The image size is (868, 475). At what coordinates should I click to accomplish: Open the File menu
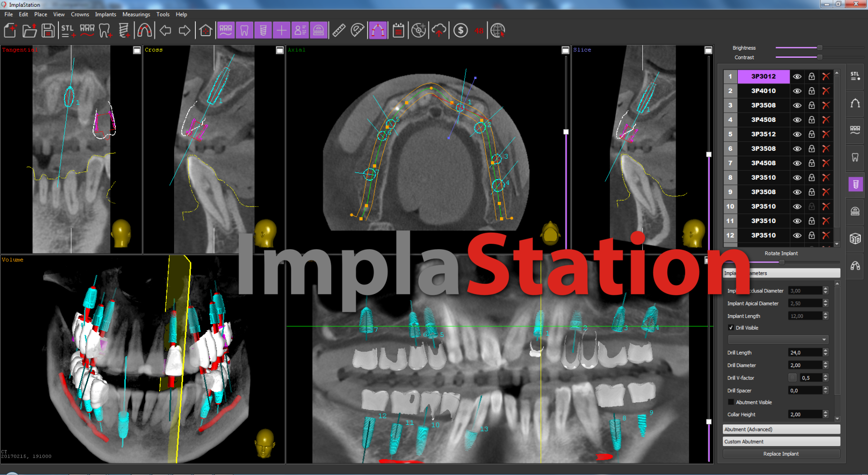9,14
